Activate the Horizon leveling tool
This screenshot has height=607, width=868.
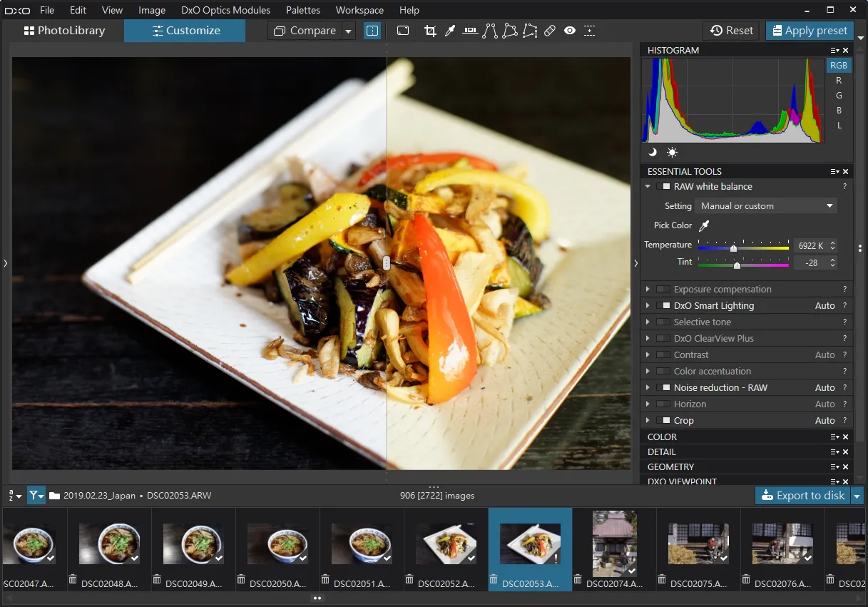coord(470,31)
